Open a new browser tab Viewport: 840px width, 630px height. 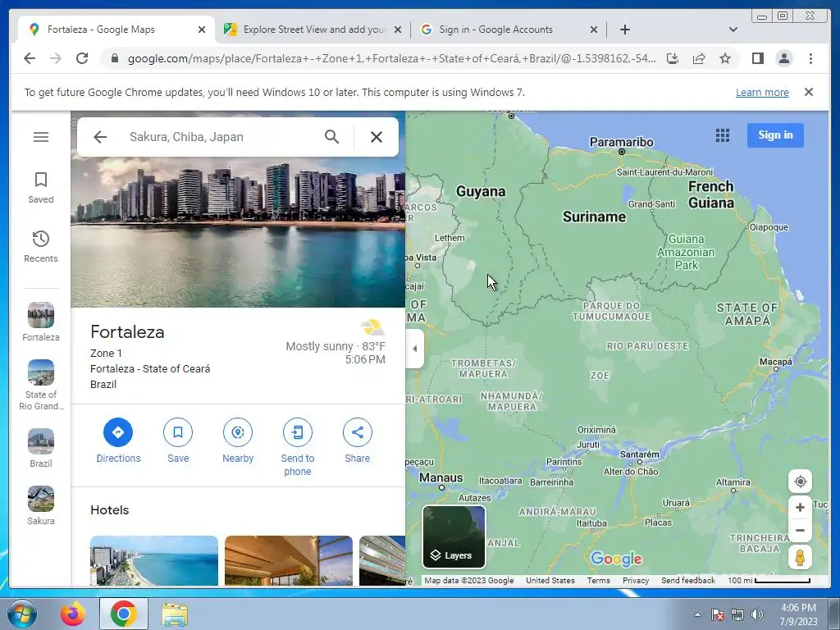coord(624,30)
